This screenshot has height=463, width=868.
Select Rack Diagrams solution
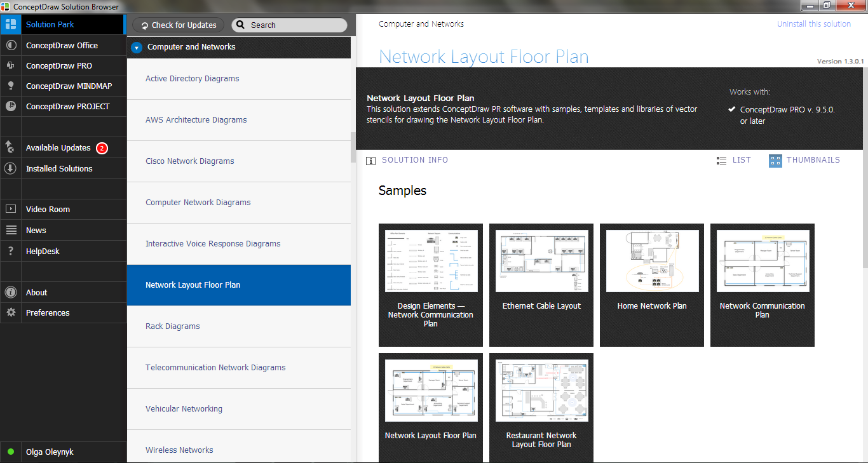(239, 326)
